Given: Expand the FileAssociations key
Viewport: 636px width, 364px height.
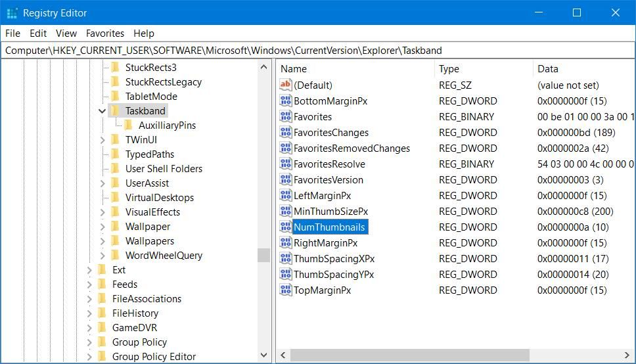Looking at the screenshot, I should pyautogui.click(x=89, y=298).
